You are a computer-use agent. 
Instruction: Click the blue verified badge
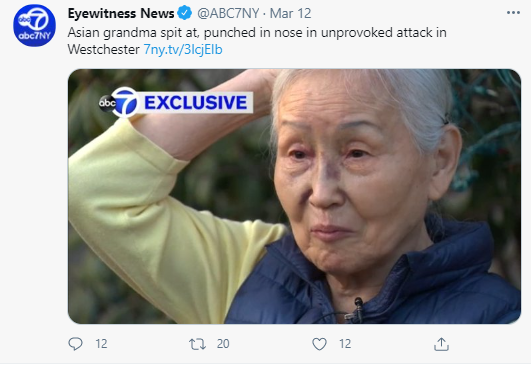tap(185, 13)
